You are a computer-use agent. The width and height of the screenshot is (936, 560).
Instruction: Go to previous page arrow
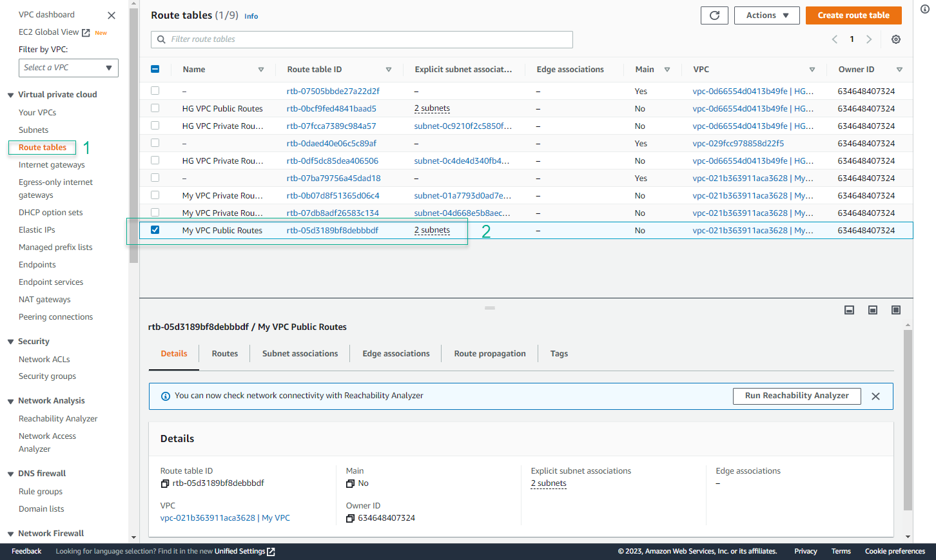pyautogui.click(x=835, y=39)
